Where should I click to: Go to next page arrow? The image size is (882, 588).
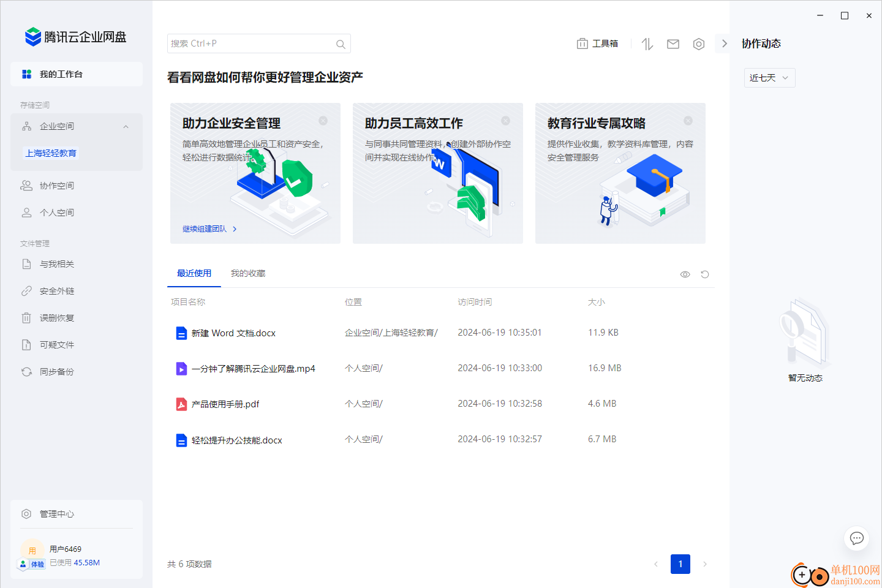tap(705, 564)
